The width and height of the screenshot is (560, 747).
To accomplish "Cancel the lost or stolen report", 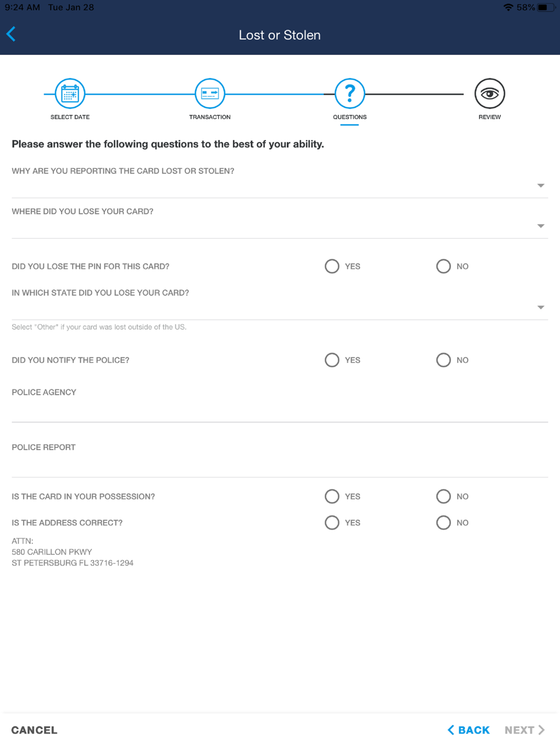I will pyautogui.click(x=34, y=730).
